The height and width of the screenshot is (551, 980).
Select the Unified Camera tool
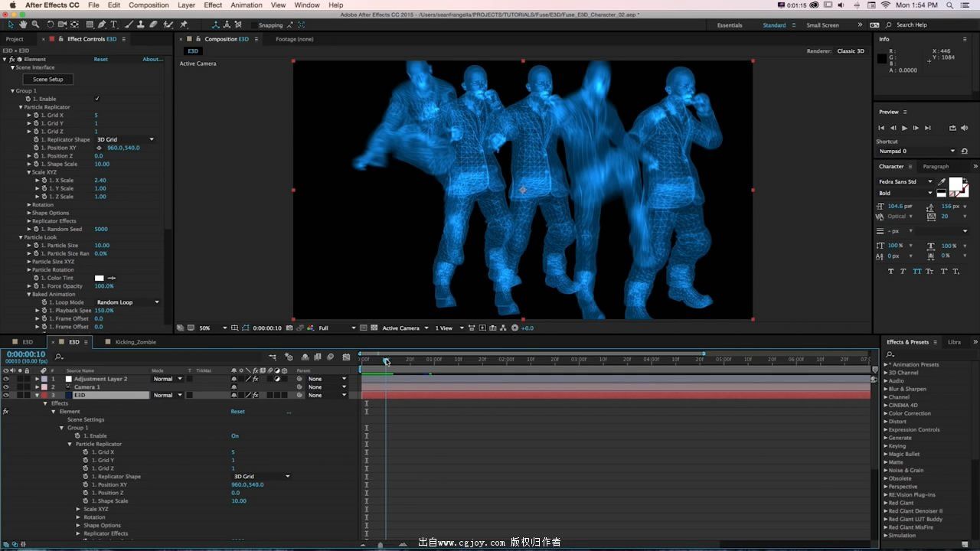pos(62,24)
